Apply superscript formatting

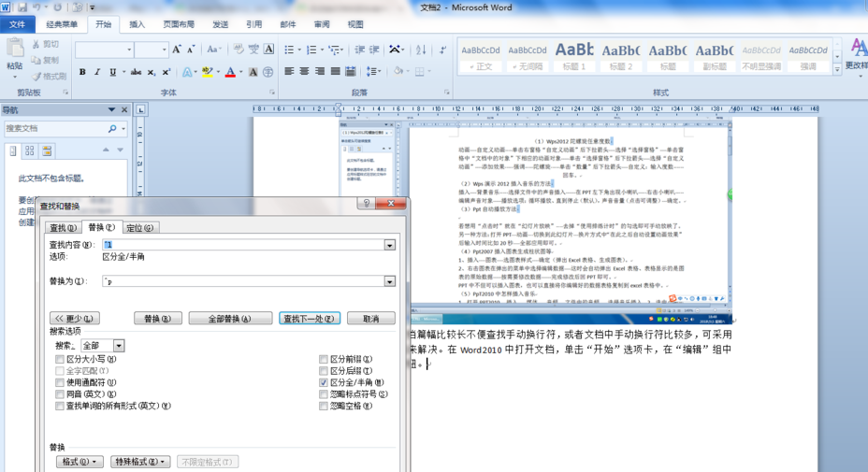point(166,72)
